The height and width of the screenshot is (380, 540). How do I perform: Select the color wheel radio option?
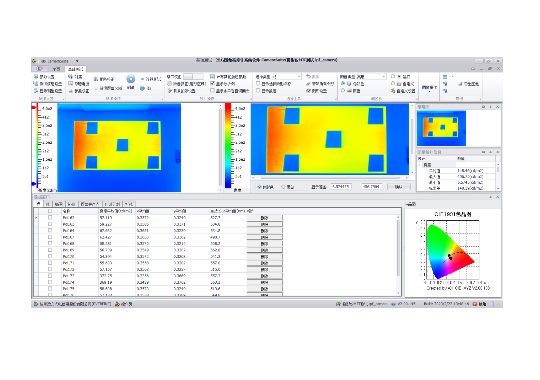pyautogui.click(x=343, y=84)
